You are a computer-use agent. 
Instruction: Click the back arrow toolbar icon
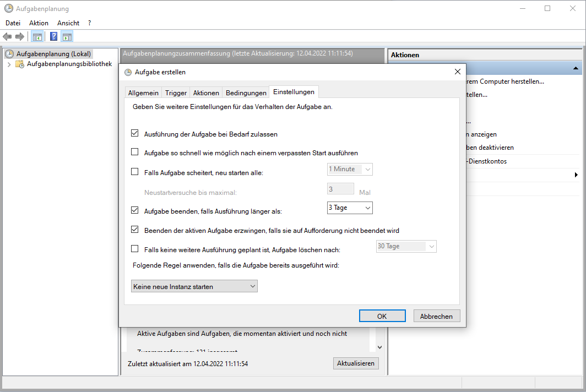click(7, 37)
